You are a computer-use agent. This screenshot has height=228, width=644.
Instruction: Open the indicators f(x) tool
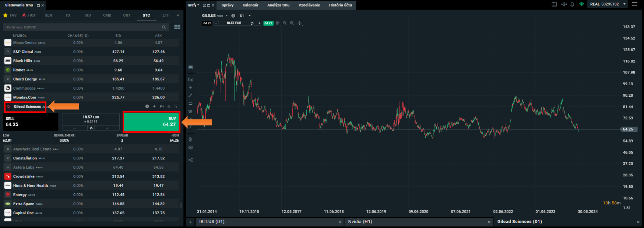click(190, 79)
